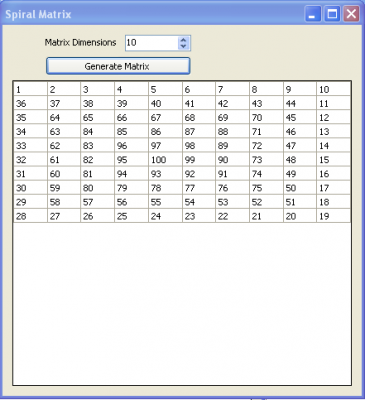
Task: Click the cell with value 50
Action: [300, 188]
